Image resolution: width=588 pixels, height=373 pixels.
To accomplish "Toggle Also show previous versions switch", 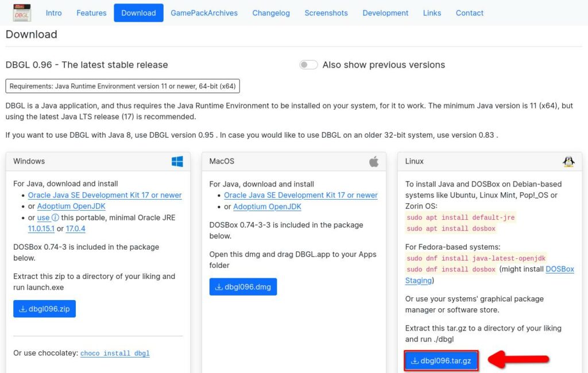I will [x=308, y=65].
